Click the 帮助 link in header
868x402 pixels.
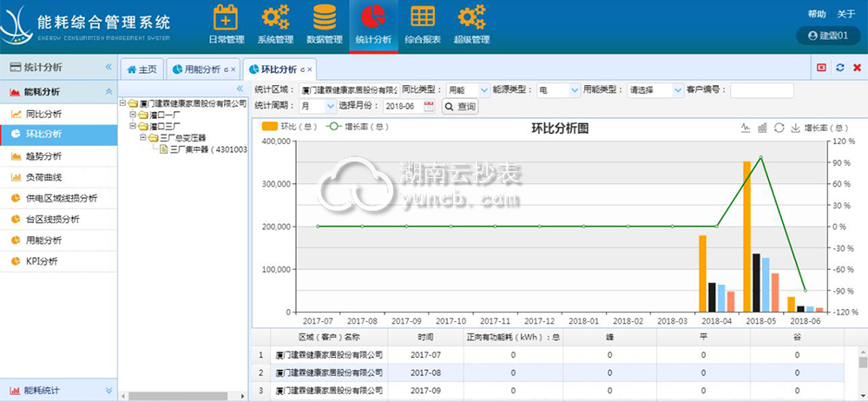[x=817, y=14]
